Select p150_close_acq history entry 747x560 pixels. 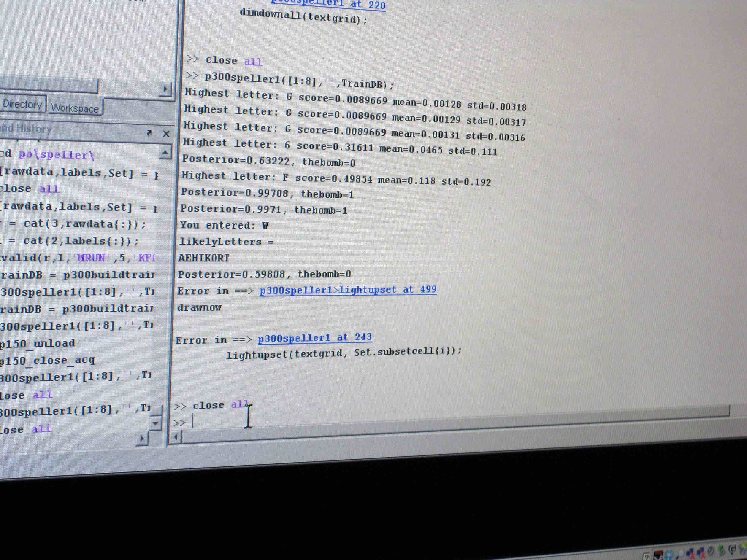[x=47, y=361]
